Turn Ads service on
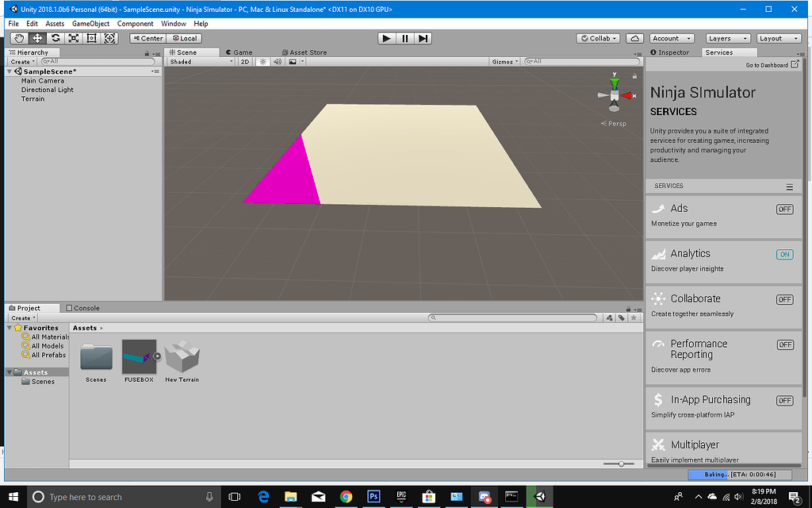Viewport: 812px width, 508px height. 784,209
